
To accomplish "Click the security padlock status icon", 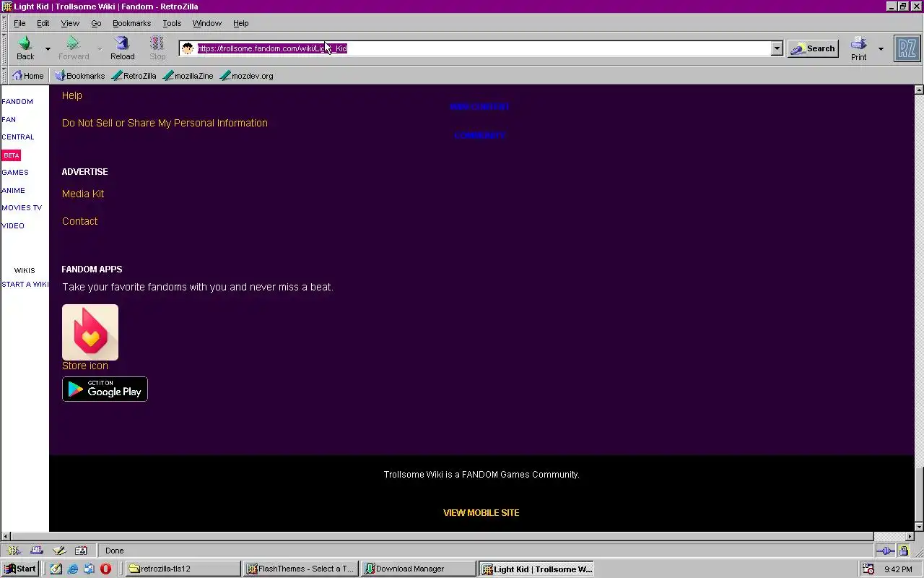I will point(904,551).
